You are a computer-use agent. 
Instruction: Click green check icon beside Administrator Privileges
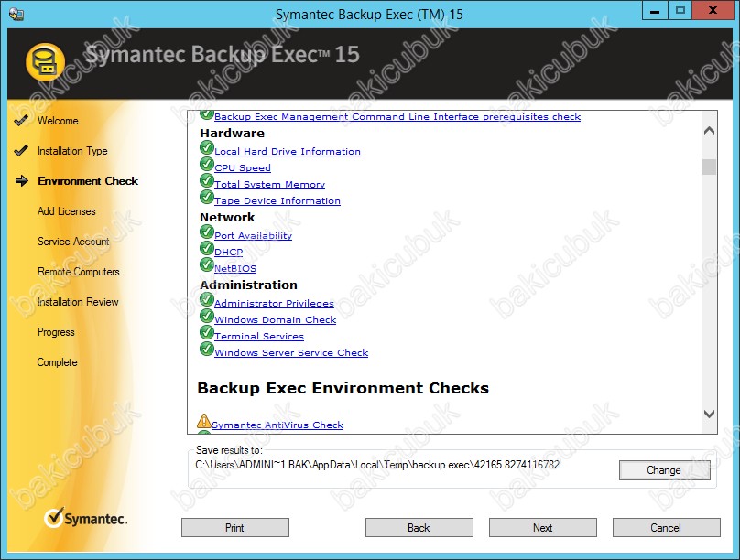tap(206, 300)
